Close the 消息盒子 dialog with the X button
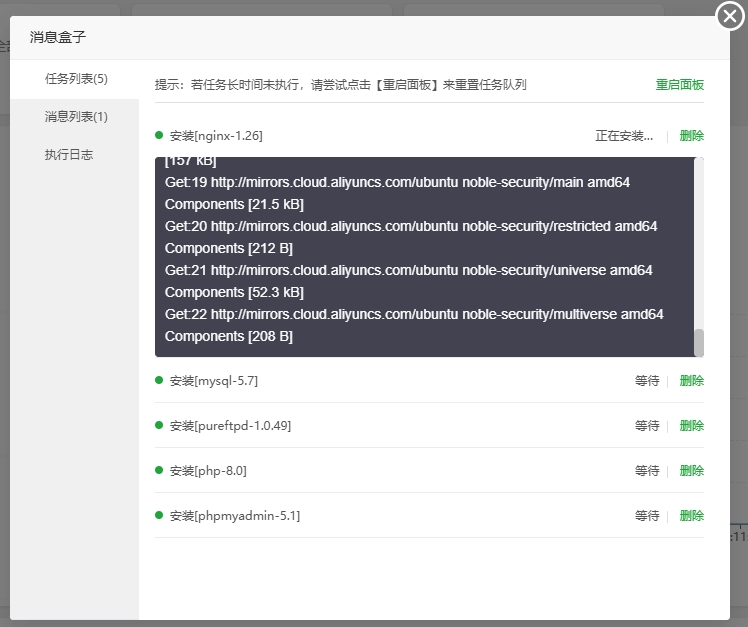The width and height of the screenshot is (748, 627). [x=729, y=16]
